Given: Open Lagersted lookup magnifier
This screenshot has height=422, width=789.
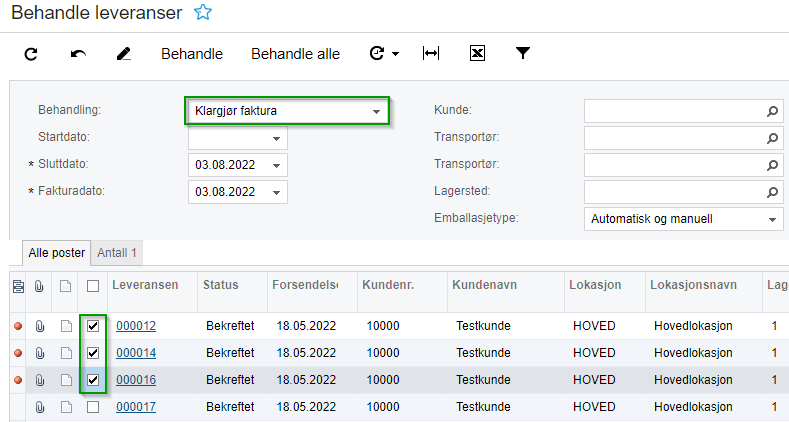Looking at the screenshot, I should [772, 192].
